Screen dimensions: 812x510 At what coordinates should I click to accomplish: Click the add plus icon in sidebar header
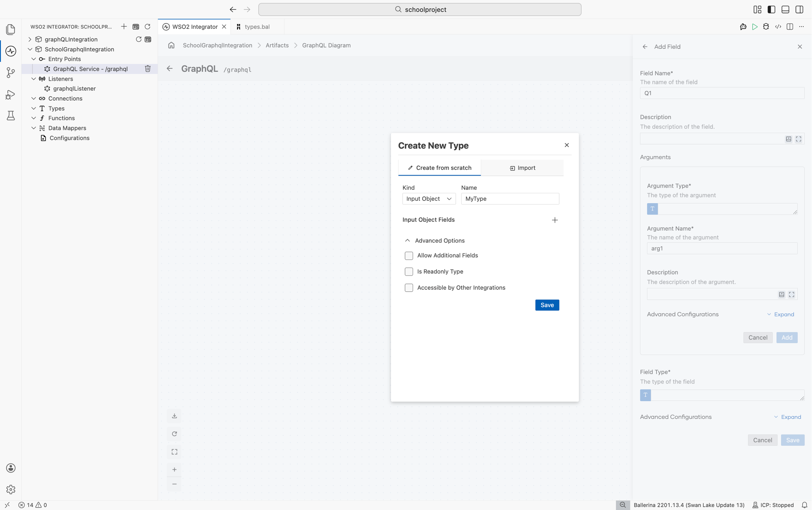[x=124, y=26]
